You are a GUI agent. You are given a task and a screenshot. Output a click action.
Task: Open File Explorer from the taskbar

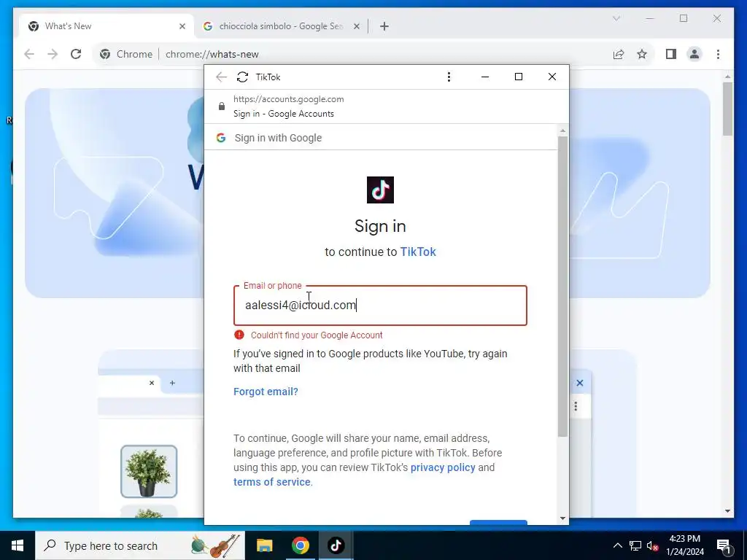pos(264,545)
